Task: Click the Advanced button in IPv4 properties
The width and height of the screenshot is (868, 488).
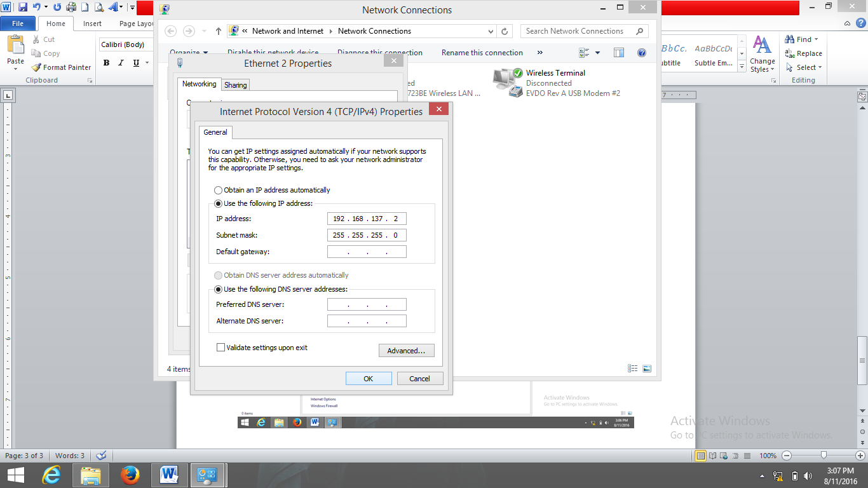Action: [406, 350]
